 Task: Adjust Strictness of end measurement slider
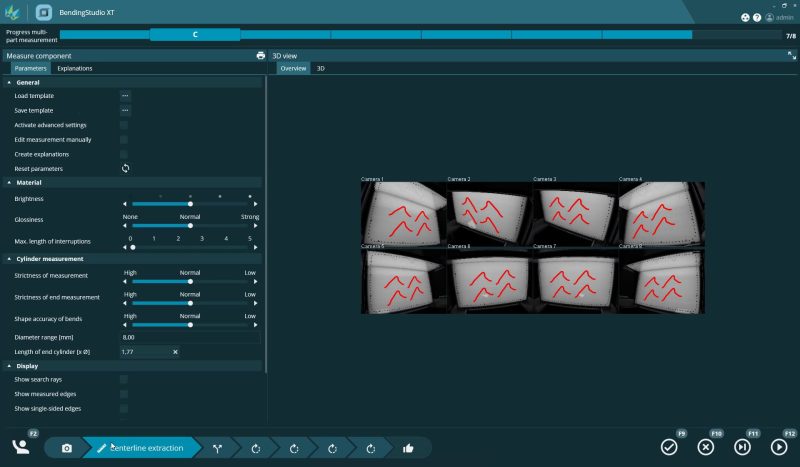(190, 303)
